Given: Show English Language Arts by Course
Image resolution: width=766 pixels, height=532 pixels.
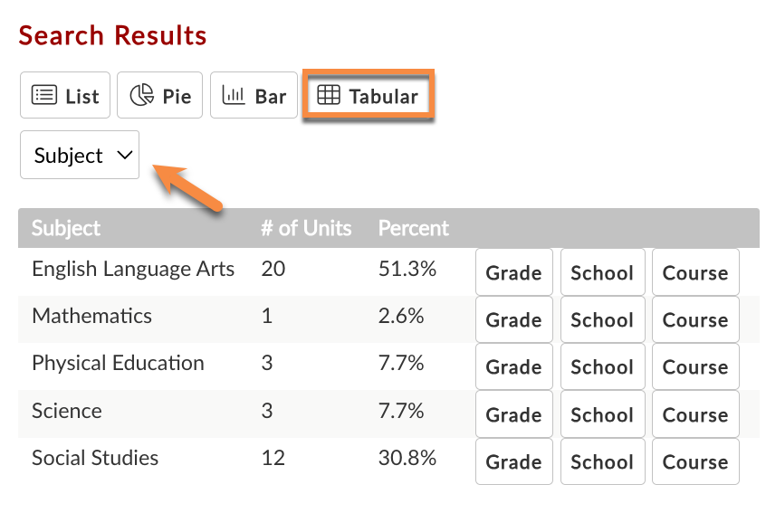Looking at the screenshot, I should 695,272.
